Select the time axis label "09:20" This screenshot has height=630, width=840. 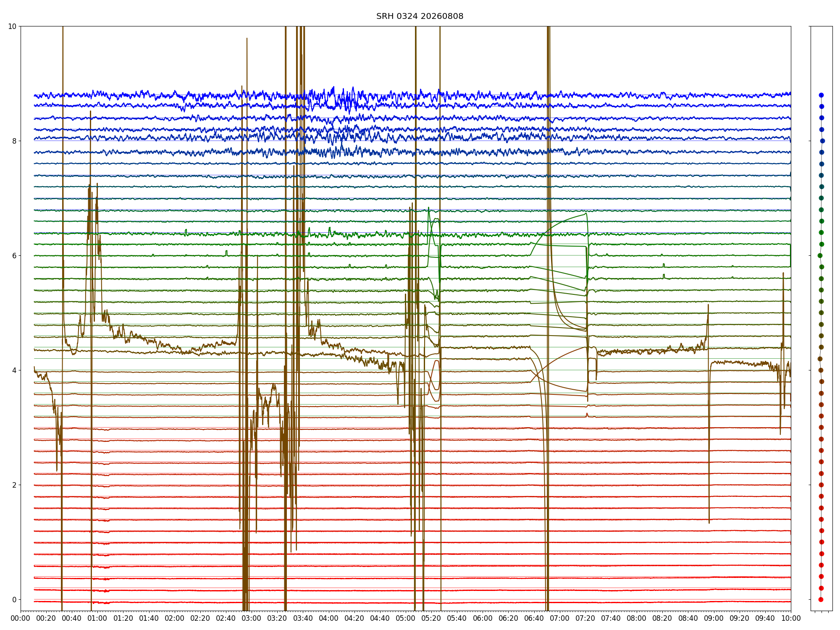pos(739,619)
